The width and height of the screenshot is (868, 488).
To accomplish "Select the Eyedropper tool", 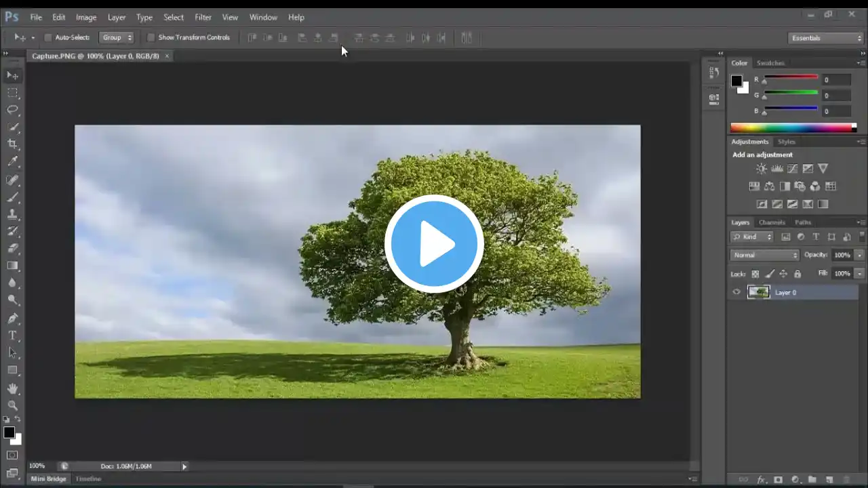I will (x=12, y=161).
